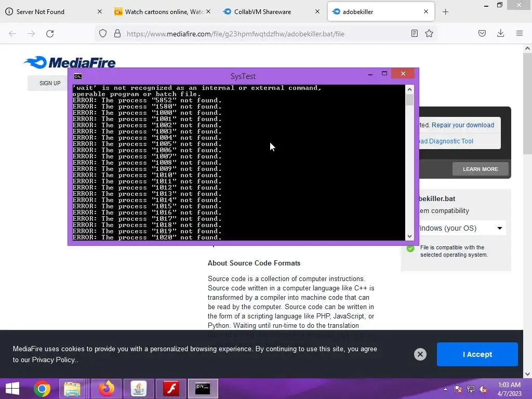Click console line process "1010" not found
This screenshot has height=399, width=532.
(147, 175)
